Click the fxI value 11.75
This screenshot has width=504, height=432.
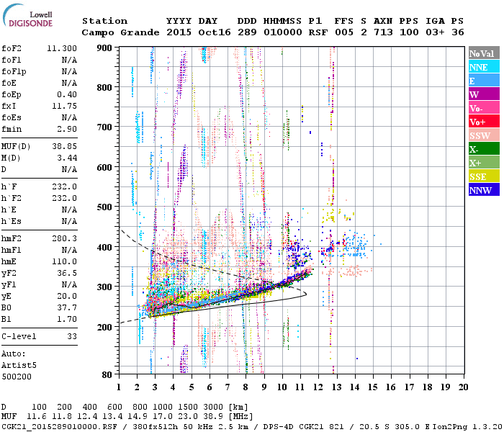click(x=64, y=106)
